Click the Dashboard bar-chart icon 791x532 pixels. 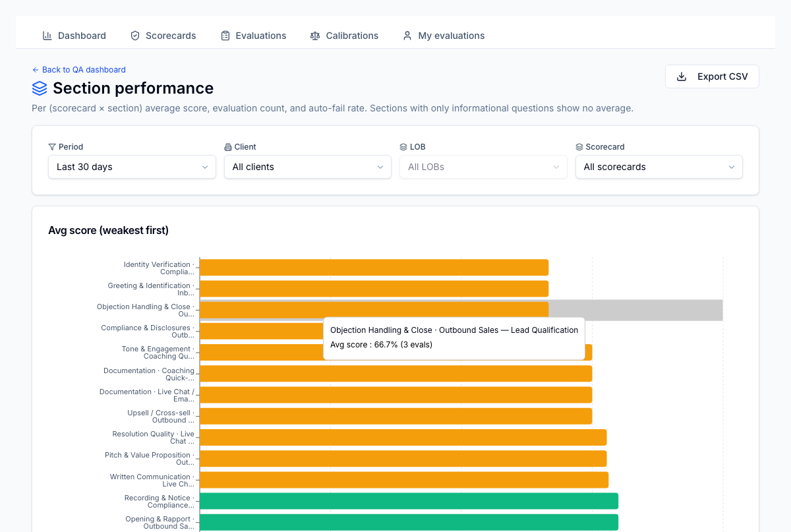coord(47,36)
